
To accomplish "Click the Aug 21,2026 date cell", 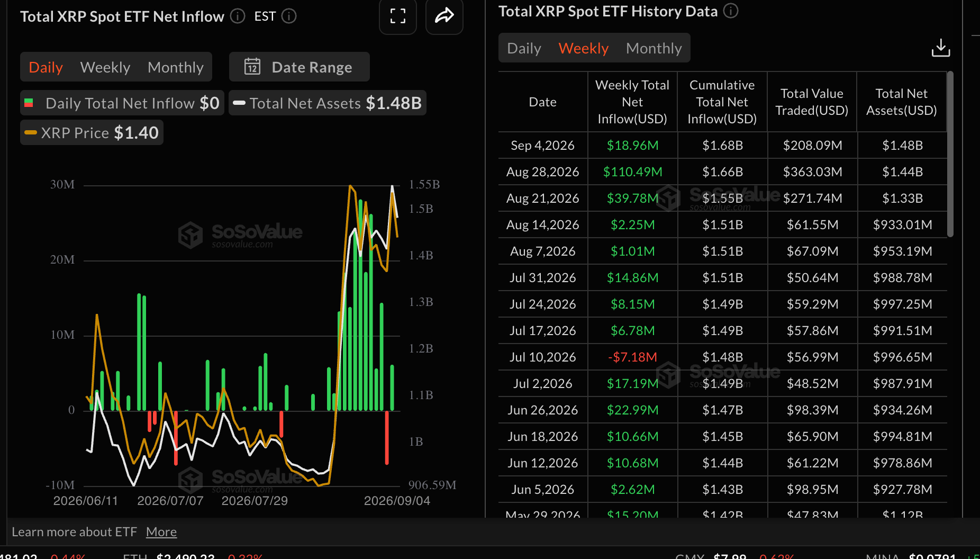I will pyautogui.click(x=543, y=198).
